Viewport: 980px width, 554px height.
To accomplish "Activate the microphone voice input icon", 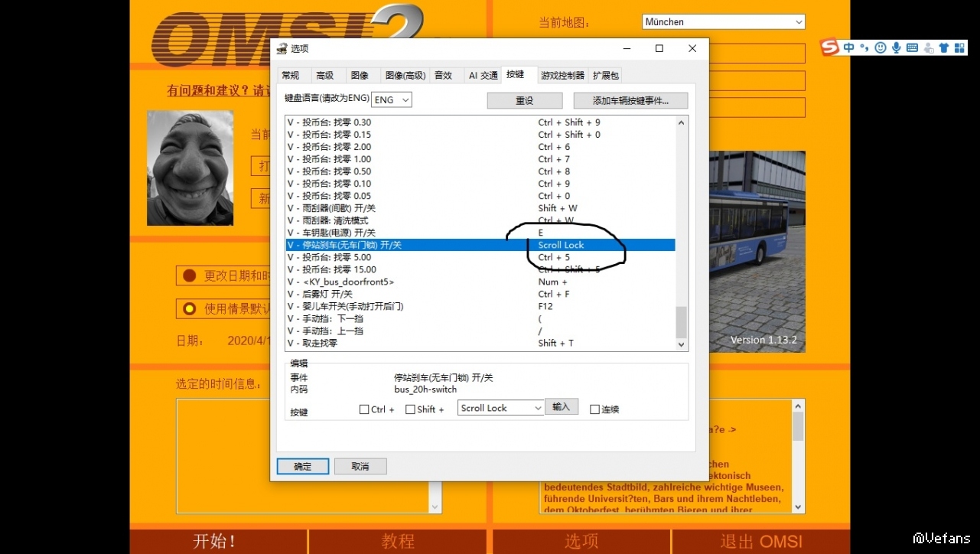I will pyautogui.click(x=897, y=47).
